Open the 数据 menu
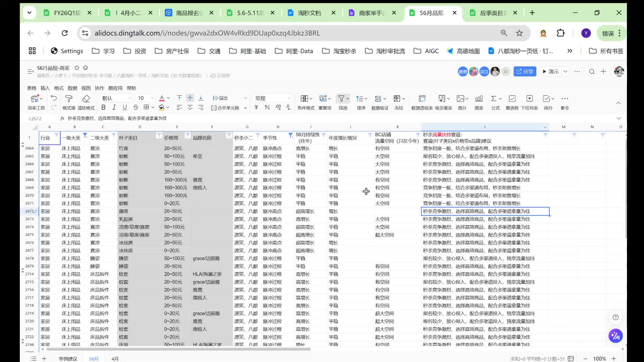Viewport: 644px width, 362px height. pyautogui.click(x=72, y=88)
